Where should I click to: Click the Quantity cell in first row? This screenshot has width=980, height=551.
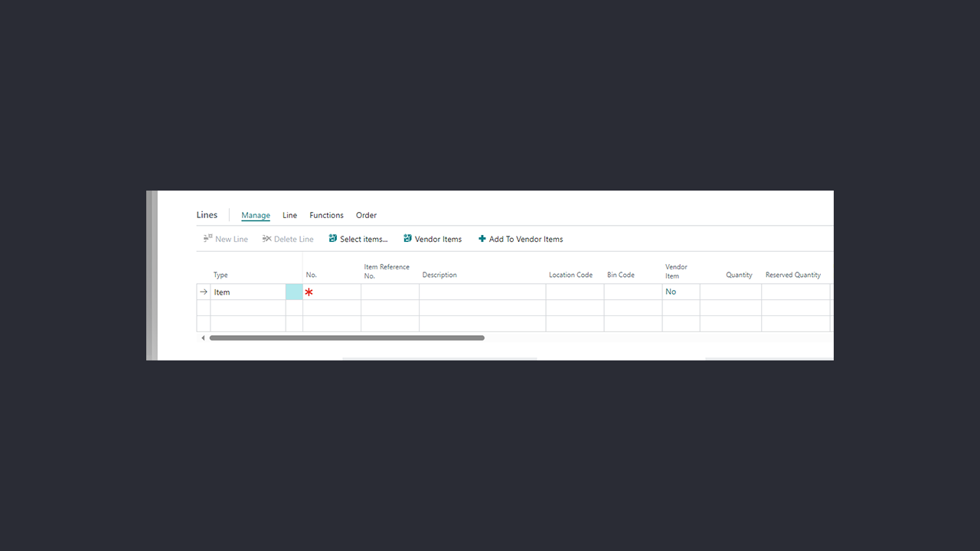(730, 292)
